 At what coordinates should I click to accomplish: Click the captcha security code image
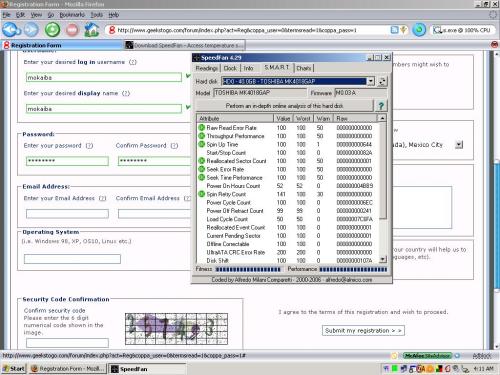click(176, 329)
